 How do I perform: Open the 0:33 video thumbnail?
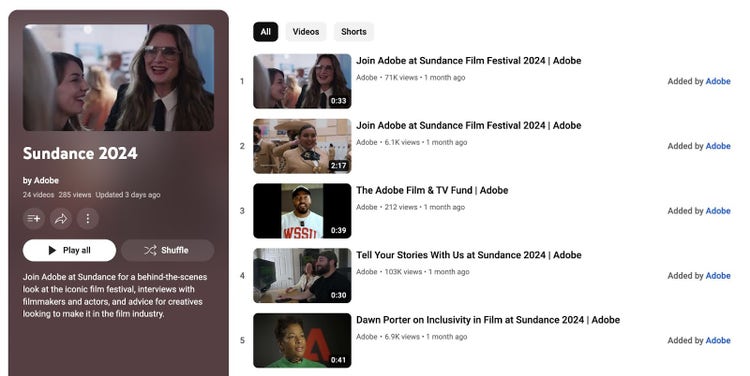(x=302, y=81)
